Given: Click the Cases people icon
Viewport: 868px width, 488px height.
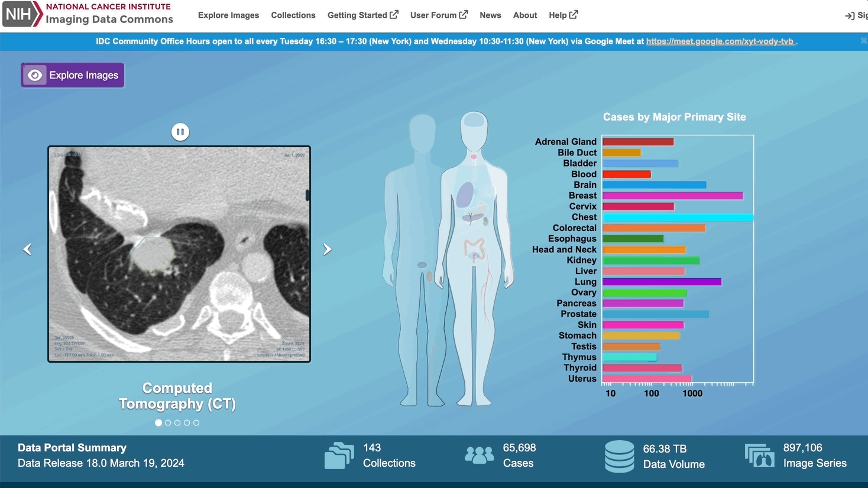Looking at the screenshot, I should [x=479, y=456].
